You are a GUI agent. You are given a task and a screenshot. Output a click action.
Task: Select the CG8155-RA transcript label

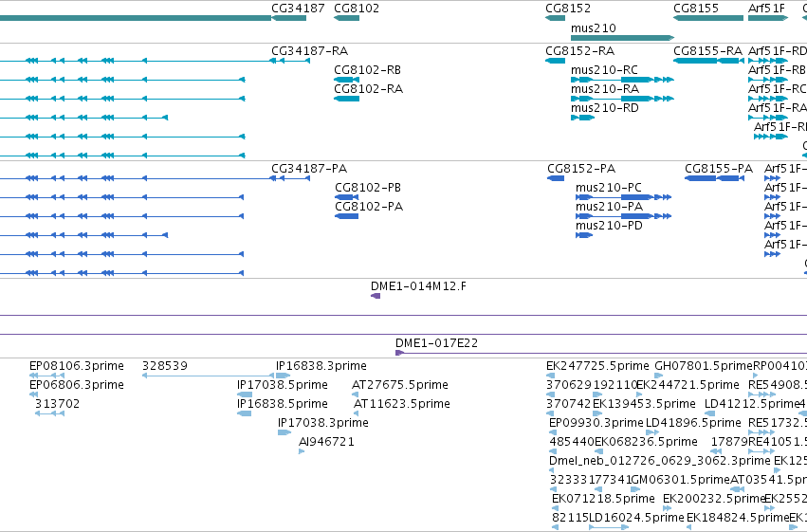tap(707, 51)
